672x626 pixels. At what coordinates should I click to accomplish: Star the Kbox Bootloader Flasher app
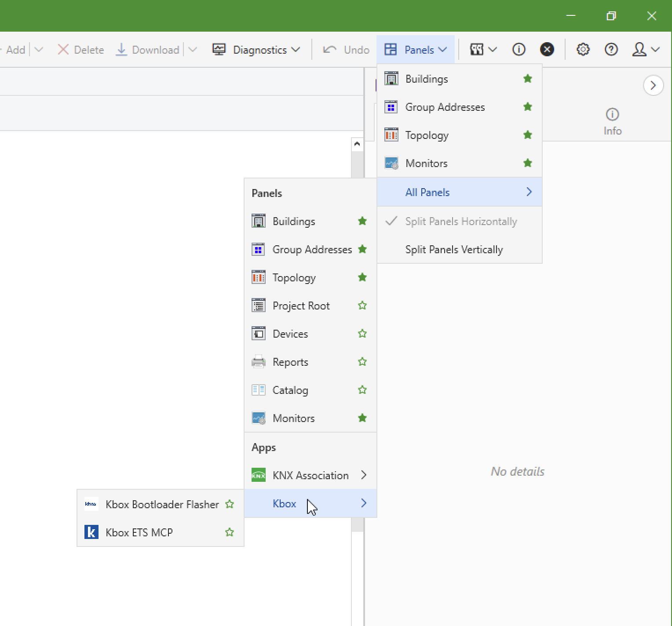(x=230, y=504)
